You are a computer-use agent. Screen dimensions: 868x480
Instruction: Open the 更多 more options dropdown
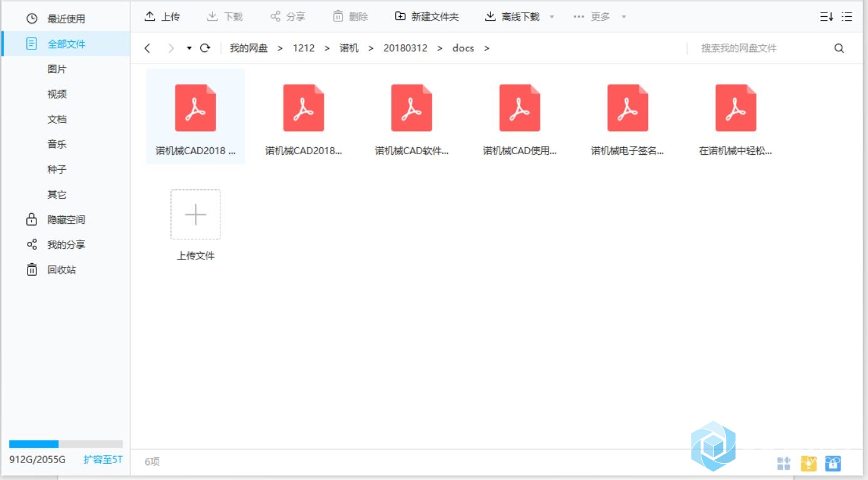pyautogui.click(x=599, y=17)
